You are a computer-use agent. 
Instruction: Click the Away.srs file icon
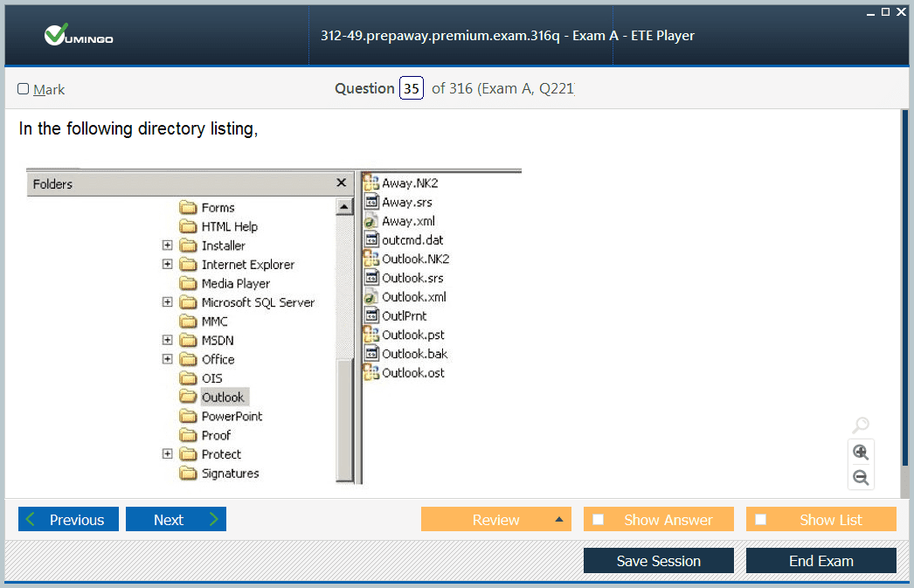(371, 202)
